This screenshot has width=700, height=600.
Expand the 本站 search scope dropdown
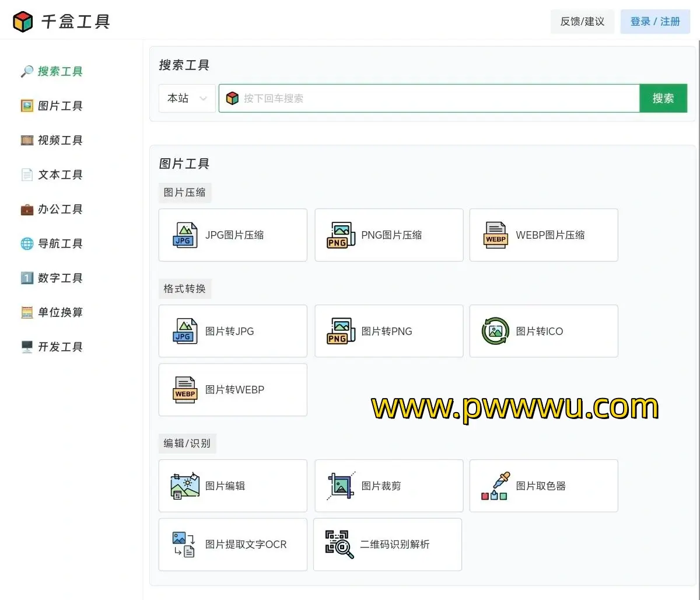tap(187, 99)
